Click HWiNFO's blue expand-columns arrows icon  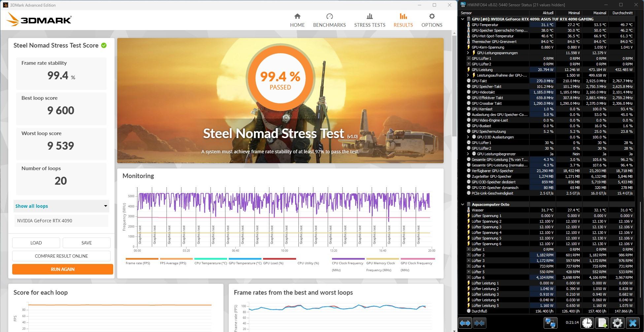coord(465,323)
